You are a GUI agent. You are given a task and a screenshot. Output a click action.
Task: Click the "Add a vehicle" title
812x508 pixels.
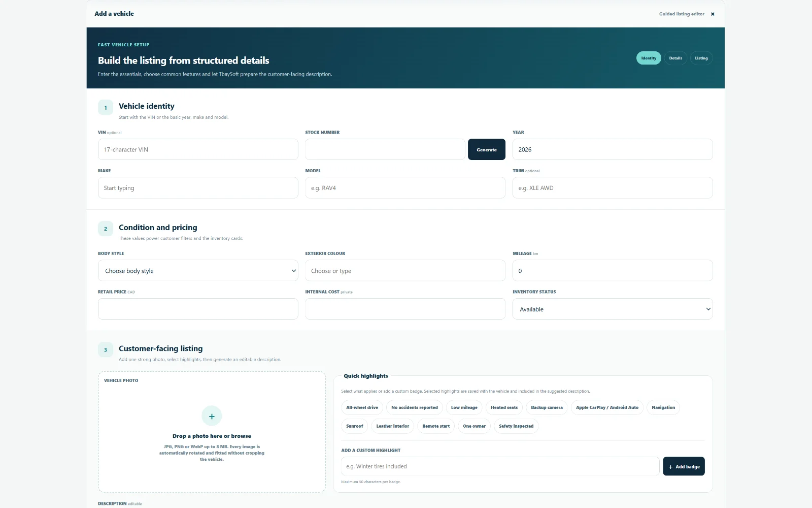point(114,14)
